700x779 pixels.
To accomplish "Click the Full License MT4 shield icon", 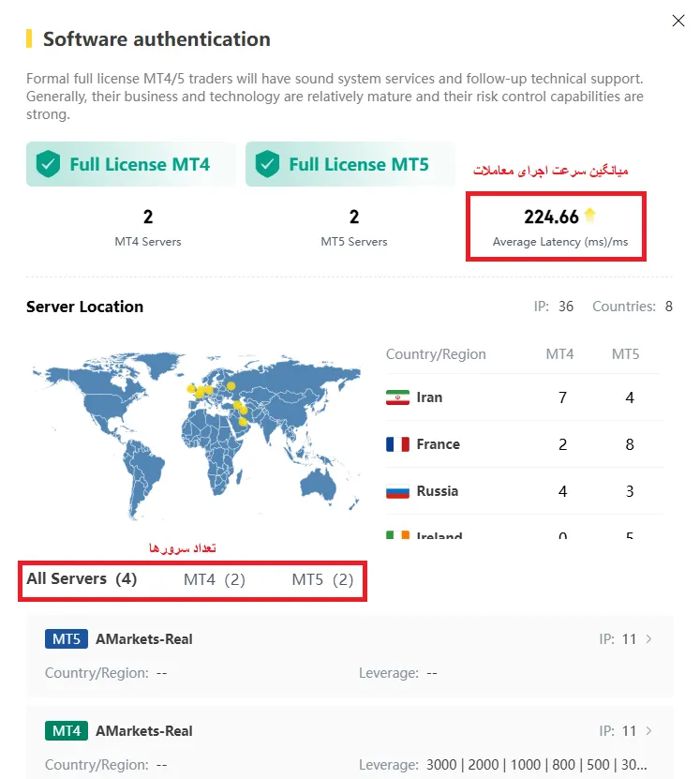I will coord(48,165).
